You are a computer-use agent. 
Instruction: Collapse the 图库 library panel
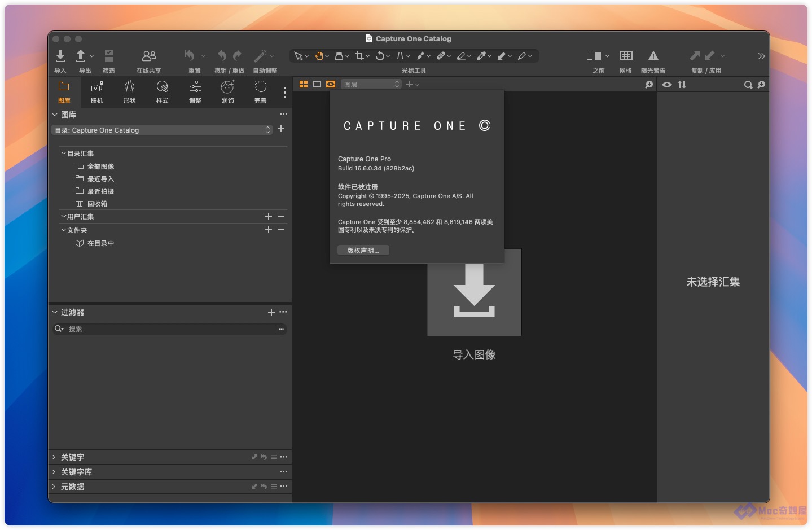pos(55,115)
